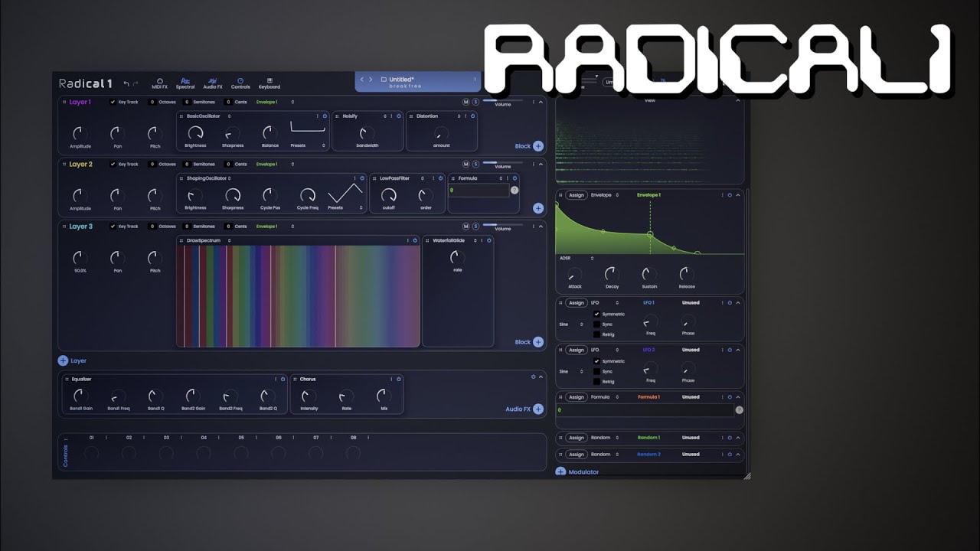Open the Chorus block options dots

click(x=392, y=379)
